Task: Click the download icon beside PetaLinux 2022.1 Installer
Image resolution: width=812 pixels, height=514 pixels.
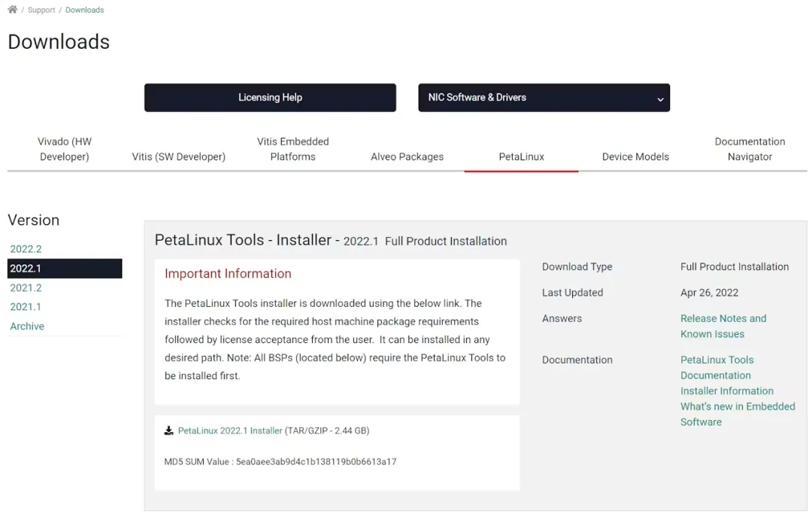Action: pos(169,430)
